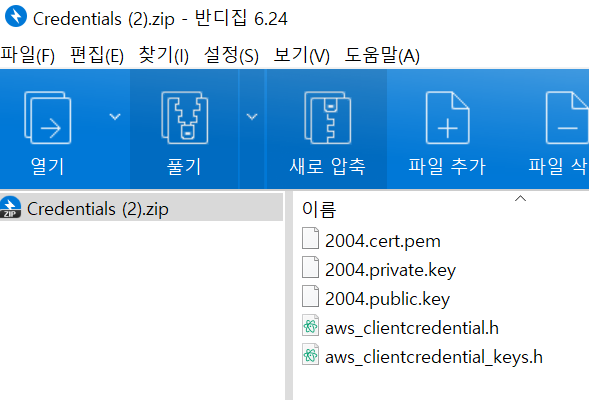Select file 2004.public.key
This screenshot has height=400, width=589.
(387, 299)
